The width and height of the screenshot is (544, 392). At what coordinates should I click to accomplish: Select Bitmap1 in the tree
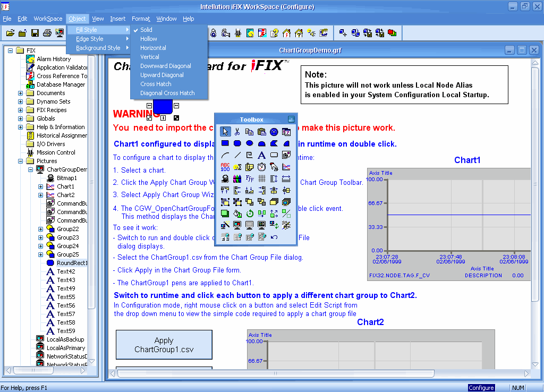66,178
